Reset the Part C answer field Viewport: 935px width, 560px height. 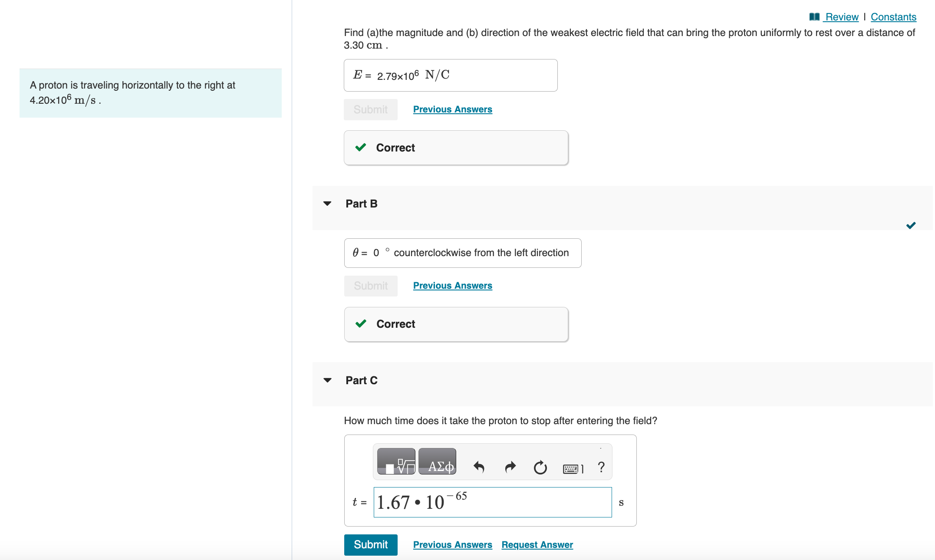click(540, 467)
